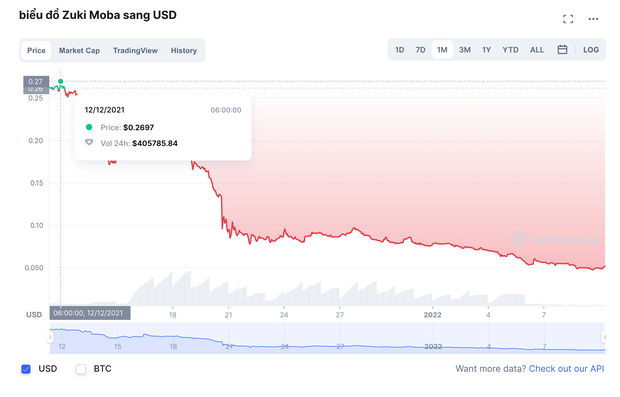Enable the BTC currency checkbox

point(81,369)
